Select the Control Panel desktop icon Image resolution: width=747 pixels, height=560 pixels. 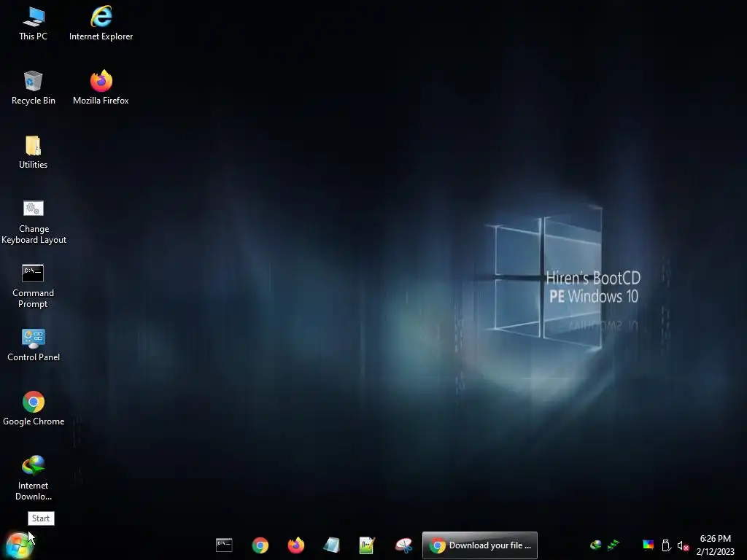(x=34, y=345)
